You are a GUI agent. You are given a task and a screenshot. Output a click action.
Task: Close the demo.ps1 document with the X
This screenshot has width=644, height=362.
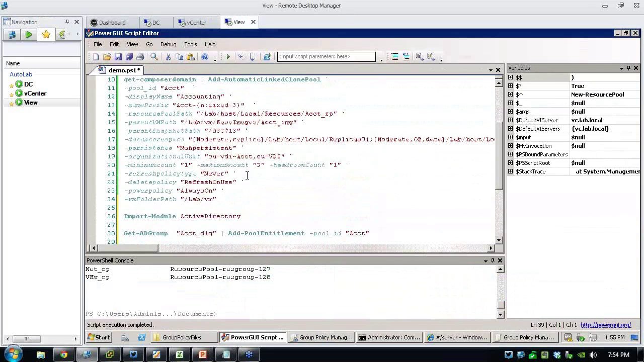click(498, 70)
